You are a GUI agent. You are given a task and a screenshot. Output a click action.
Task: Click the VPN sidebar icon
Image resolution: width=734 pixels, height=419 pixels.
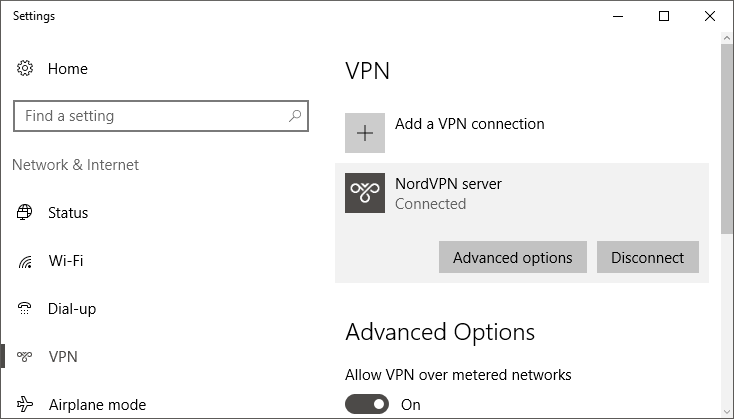tap(24, 357)
